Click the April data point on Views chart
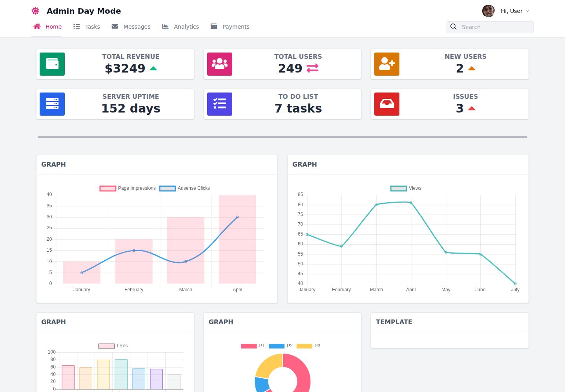The height and width of the screenshot is (392, 565). (411, 203)
